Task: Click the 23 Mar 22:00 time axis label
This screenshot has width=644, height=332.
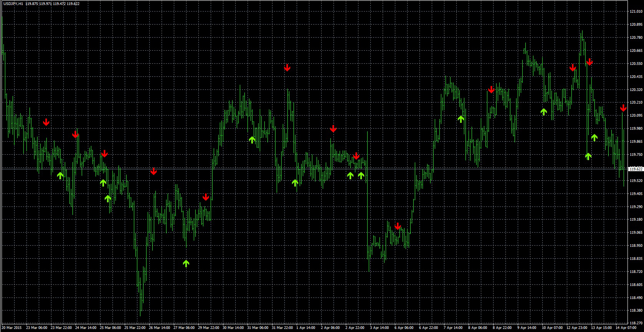Action: tap(61, 328)
